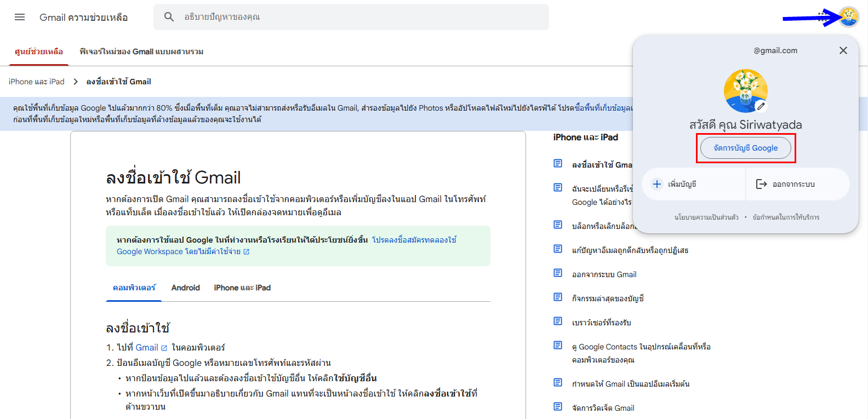Image resolution: width=868 pixels, height=419 pixels.
Task: Click iPhone และ iPad breadcrumb link
Action: tap(37, 82)
